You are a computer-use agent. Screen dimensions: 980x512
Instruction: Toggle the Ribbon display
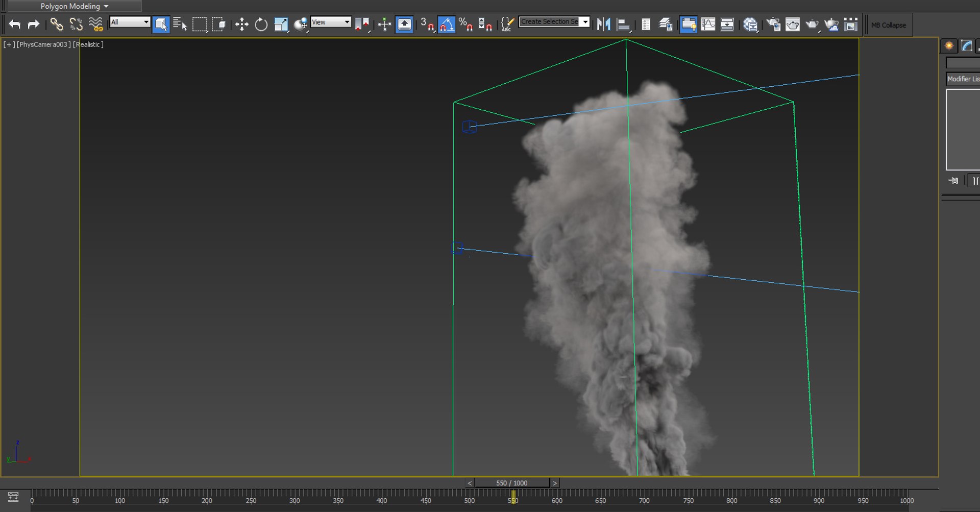[688, 25]
